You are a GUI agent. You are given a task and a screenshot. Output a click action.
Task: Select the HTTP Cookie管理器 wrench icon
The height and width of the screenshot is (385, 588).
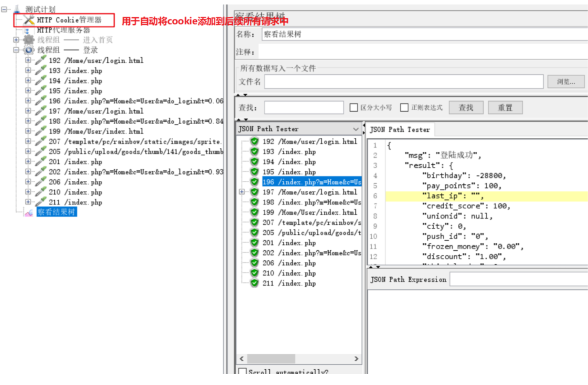[29, 20]
